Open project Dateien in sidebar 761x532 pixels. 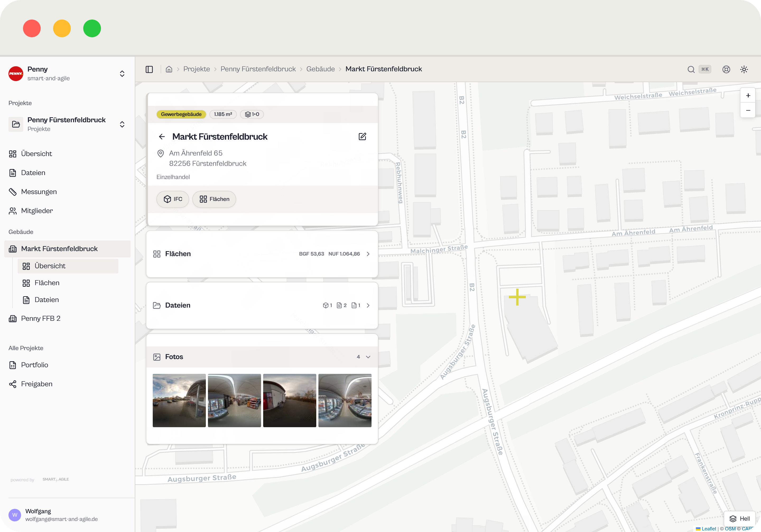67,173
